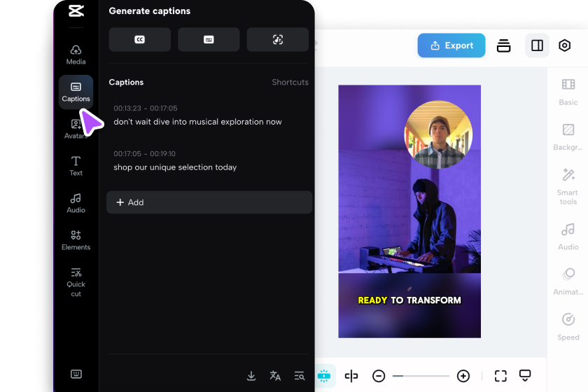Click the split clip icon
Image resolution: width=588 pixels, height=392 pixels.
pos(351,375)
